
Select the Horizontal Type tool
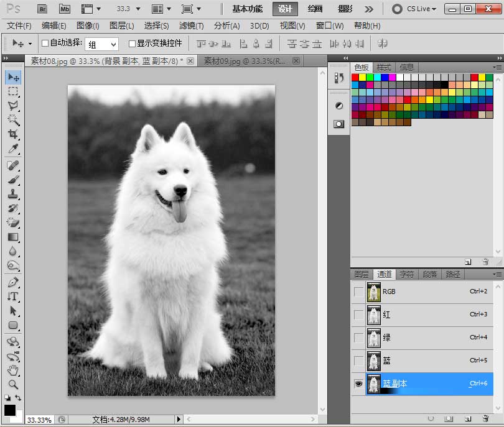(13, 296)
